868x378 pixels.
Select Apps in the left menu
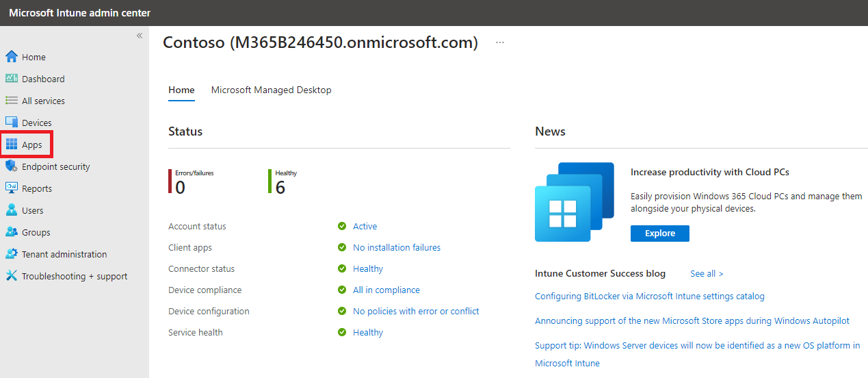[x=31, y=144]
